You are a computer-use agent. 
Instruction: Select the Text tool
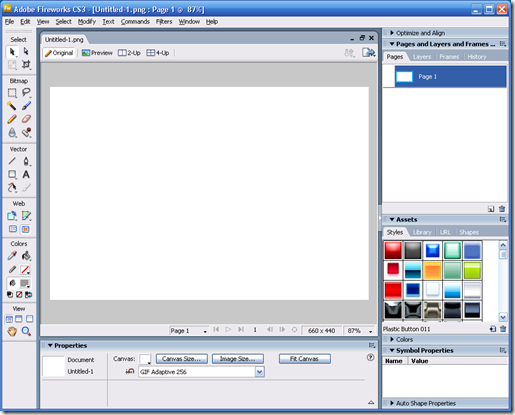pos(26,174)
